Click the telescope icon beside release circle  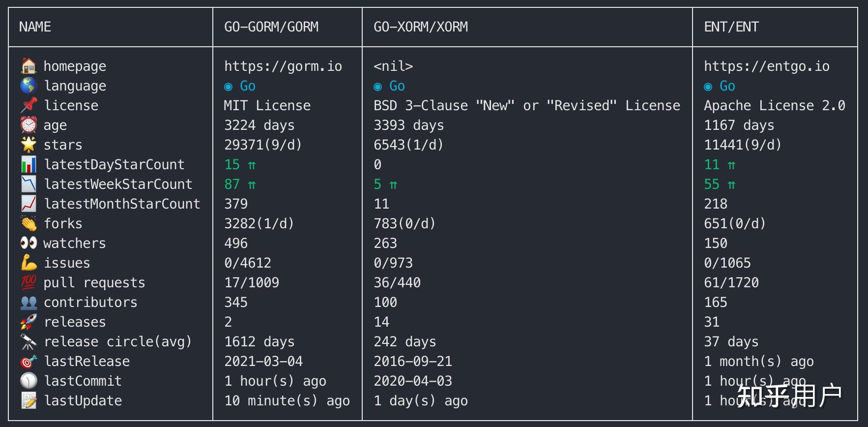(29, 341)
